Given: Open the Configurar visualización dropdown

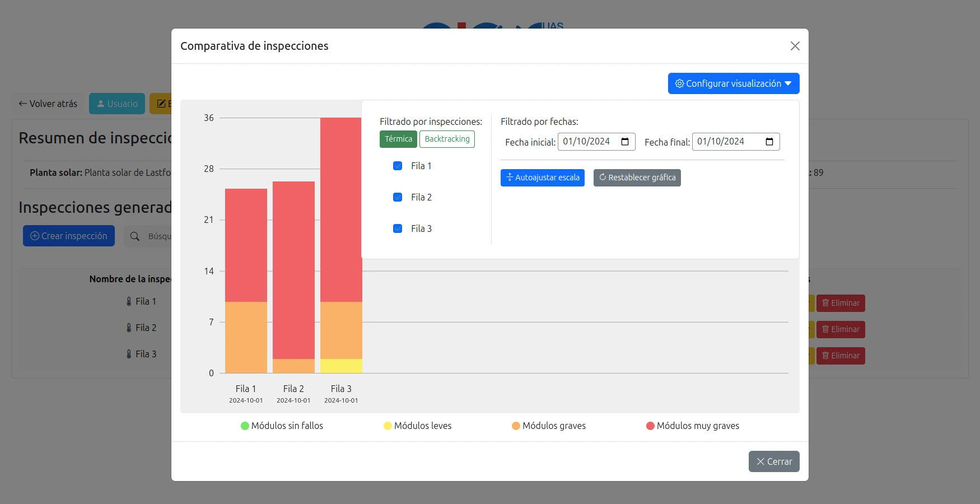Looking at the screenshot, I should (734, 83).
